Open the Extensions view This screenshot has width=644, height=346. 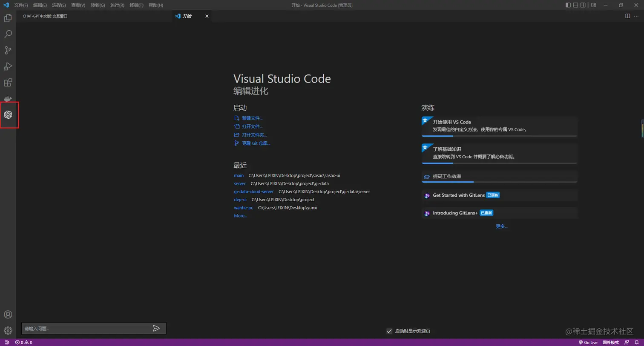coord(8,83)
